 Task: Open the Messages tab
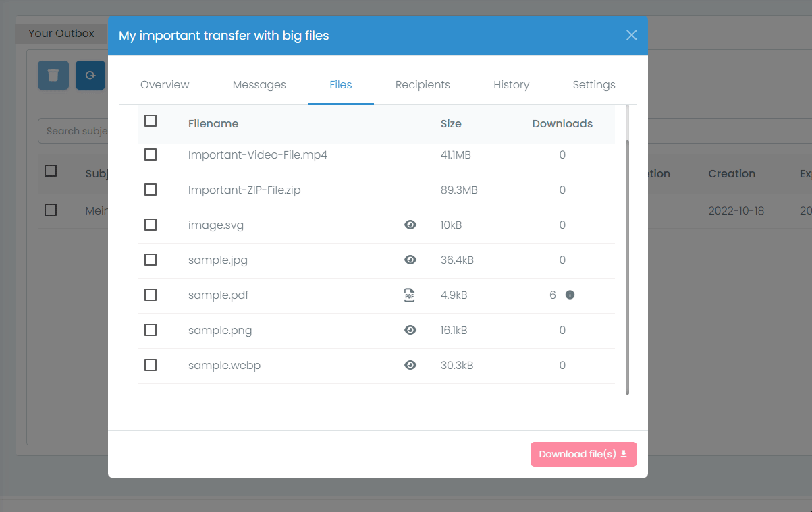tap(259, 84)
